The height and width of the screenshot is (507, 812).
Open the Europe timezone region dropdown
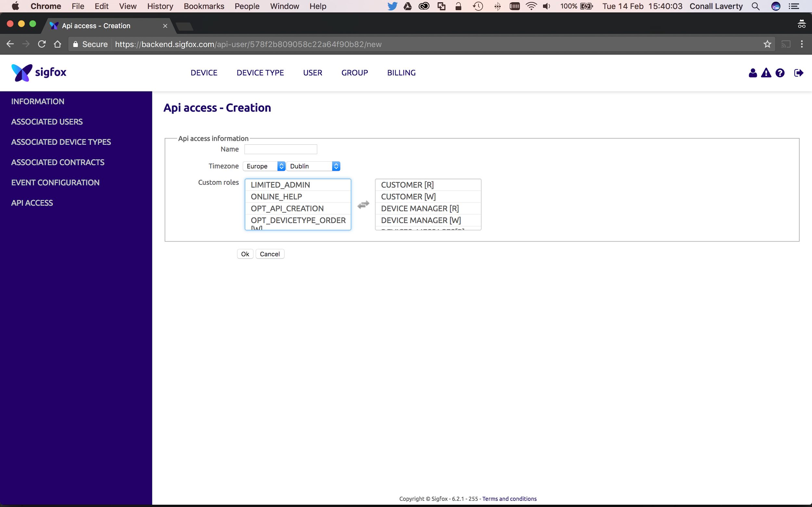(x=264, y=166)
